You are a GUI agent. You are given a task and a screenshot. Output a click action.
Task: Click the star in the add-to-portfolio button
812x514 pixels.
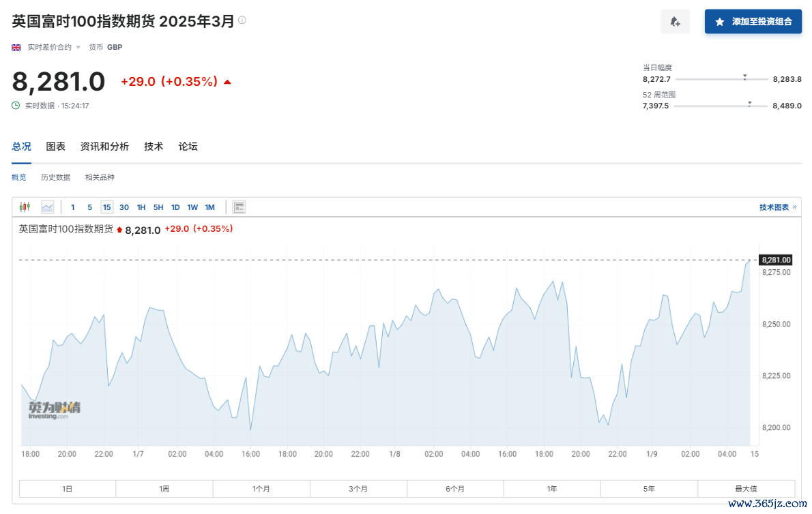pos(719,22)
